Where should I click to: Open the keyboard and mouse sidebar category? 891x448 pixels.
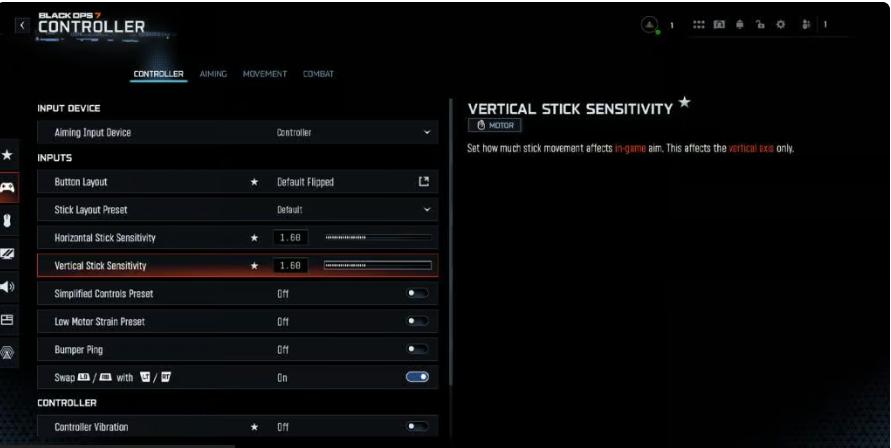click(7, 220)
